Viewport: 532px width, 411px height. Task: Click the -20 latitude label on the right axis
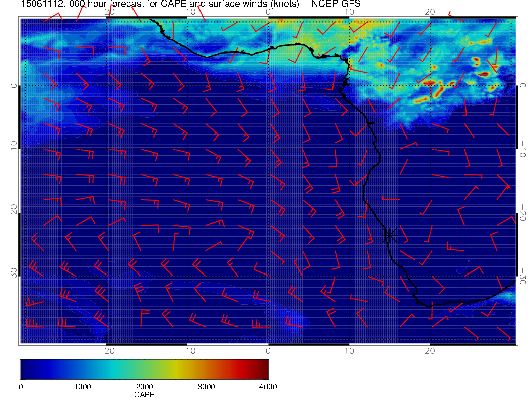523,213
